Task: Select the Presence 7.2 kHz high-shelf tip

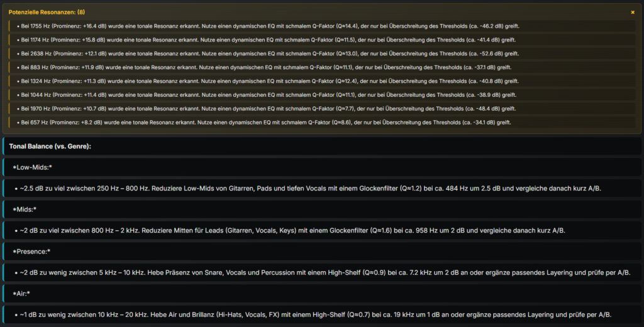Action: (321, 272)
